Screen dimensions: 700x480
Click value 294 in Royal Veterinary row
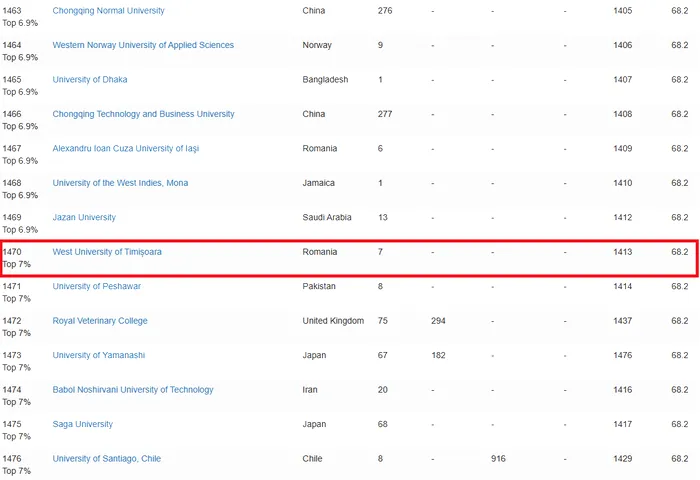pyautogui.click(x=438, y=321)
